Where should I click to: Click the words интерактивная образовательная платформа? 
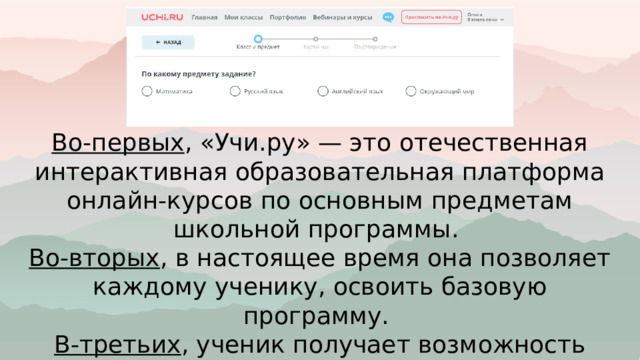(320, 172)
